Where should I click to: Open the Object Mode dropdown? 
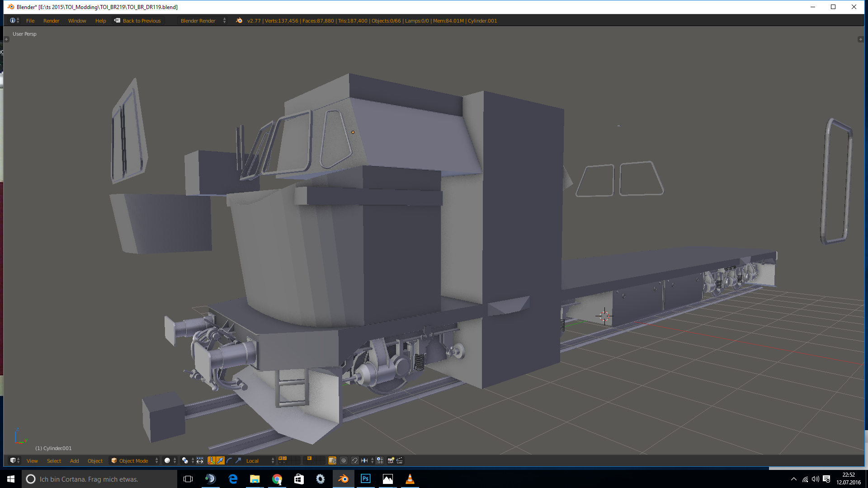[x=135, y=460]
